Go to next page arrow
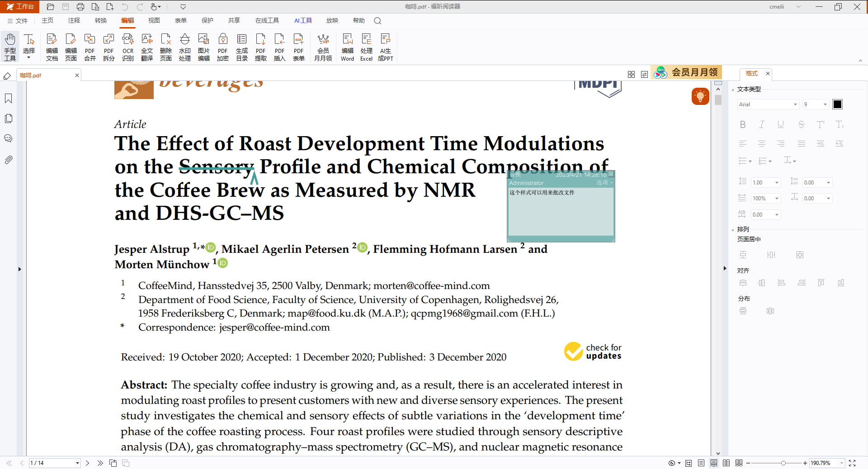868x469 pixels. tap(88, 463)
